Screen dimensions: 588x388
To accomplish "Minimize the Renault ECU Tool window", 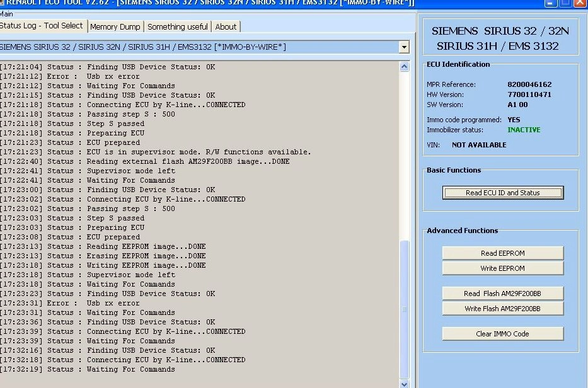I will (550, 3).
